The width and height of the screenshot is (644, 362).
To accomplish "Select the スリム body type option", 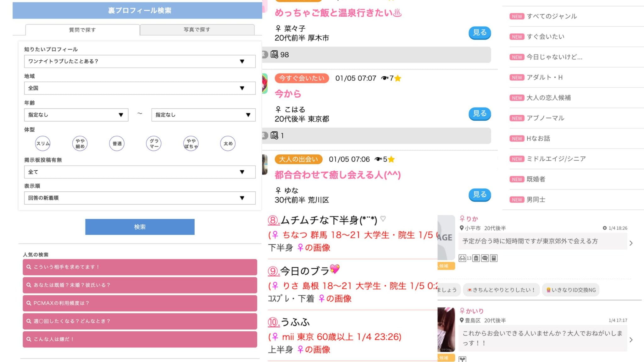I will coord(43,144).
